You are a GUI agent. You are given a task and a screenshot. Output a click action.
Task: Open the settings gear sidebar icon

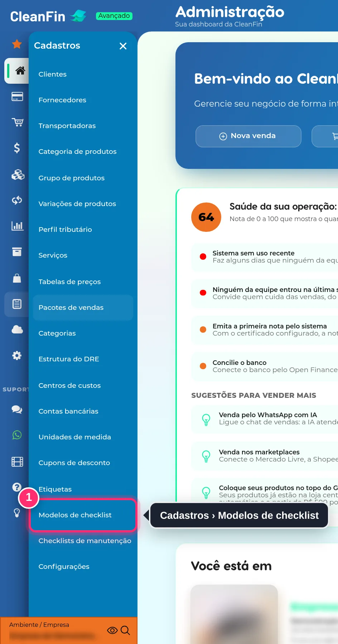pos(17,355)
